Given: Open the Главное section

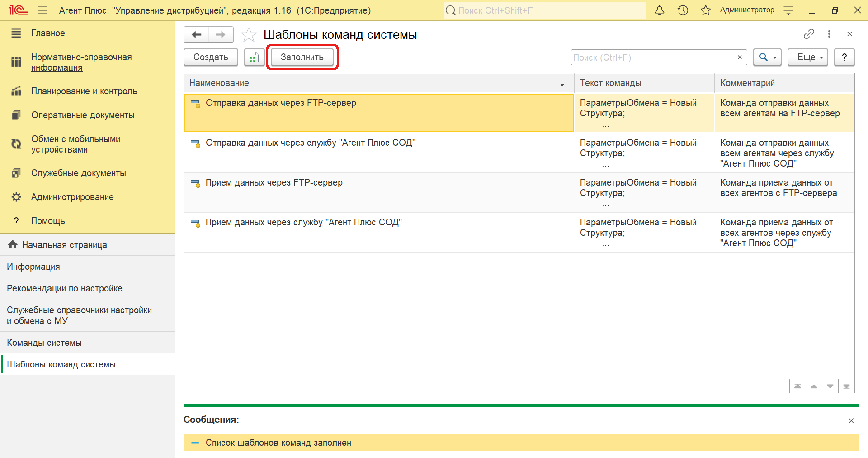Looking at the screenshot, I should (87, 33).
